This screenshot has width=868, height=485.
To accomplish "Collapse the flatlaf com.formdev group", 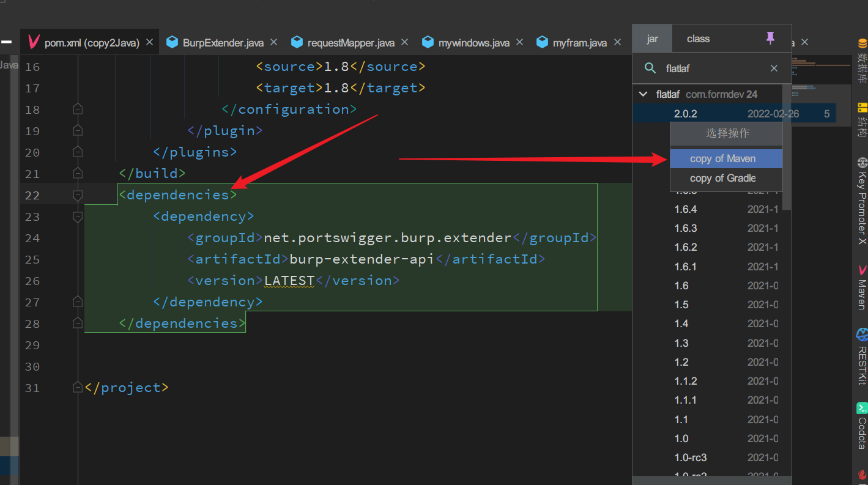I will click(643, 94).
